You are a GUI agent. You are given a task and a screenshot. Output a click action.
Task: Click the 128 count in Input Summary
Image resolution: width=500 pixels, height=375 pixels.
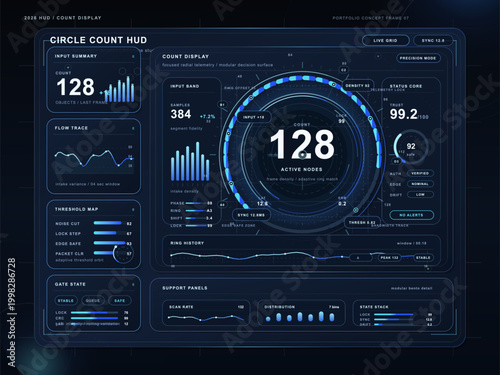pos(76,87)
